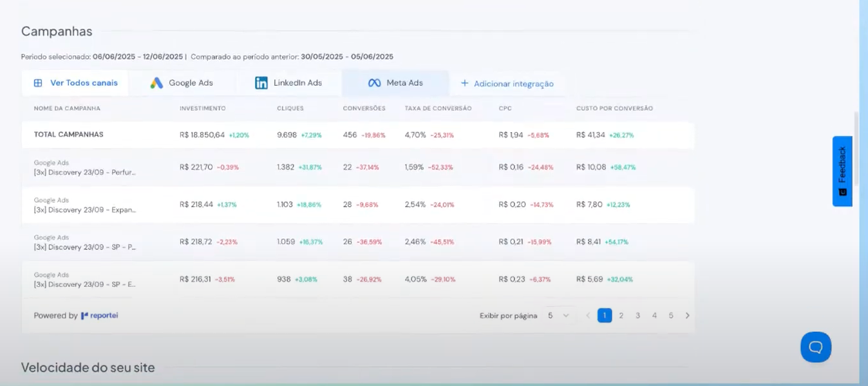Screen dimensions: 868x386
Task: Open the Exibir por página dropdown
Action: click(x=551, y=316)
